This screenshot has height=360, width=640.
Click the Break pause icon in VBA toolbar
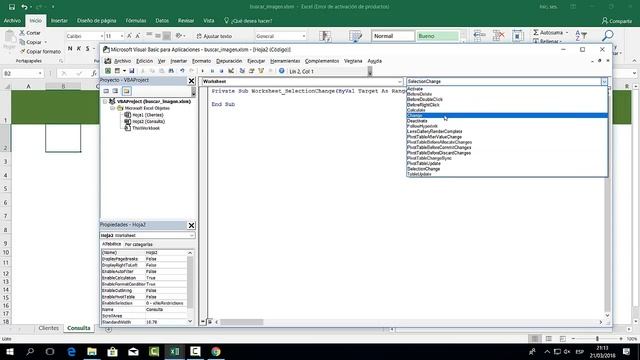pos(212,71)
